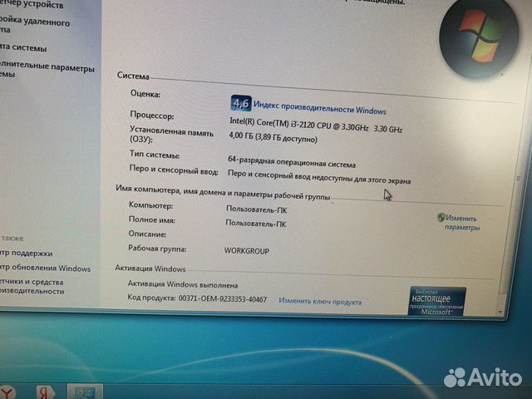
Task: Select the text Активация Windows выполнена
Action: click(x=183, y=284)
